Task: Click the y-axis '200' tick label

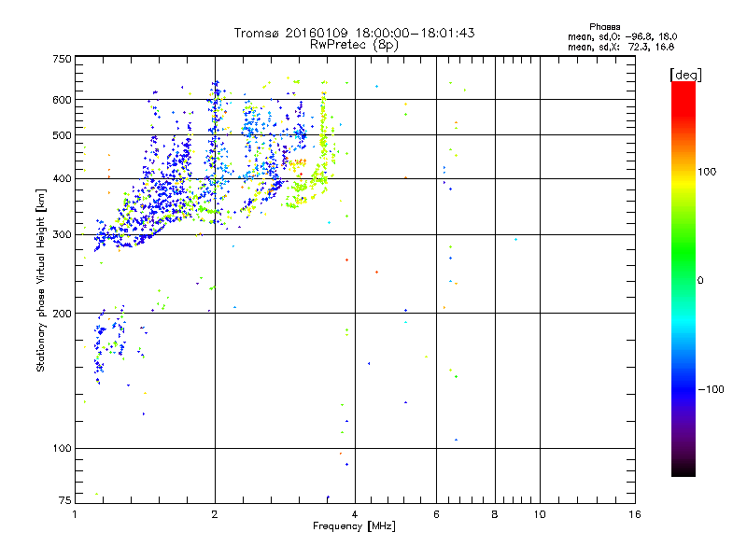Action: pyautogui.click(x=62, y=314)
